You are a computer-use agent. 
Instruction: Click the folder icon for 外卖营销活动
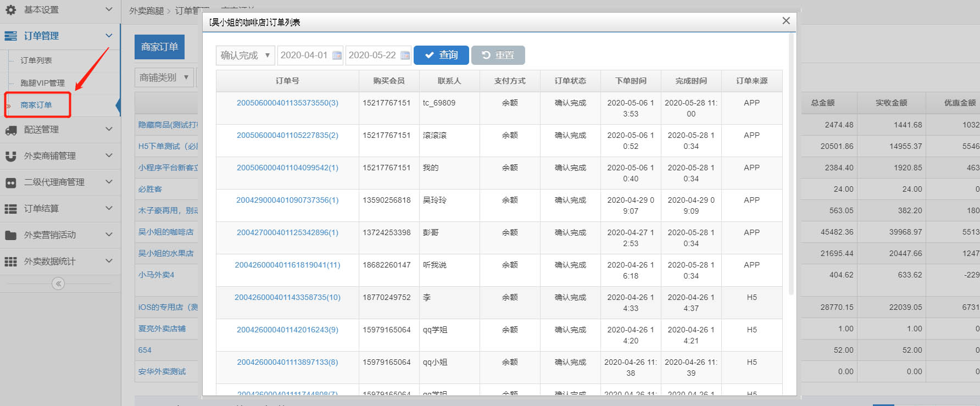tap(10, 235)
